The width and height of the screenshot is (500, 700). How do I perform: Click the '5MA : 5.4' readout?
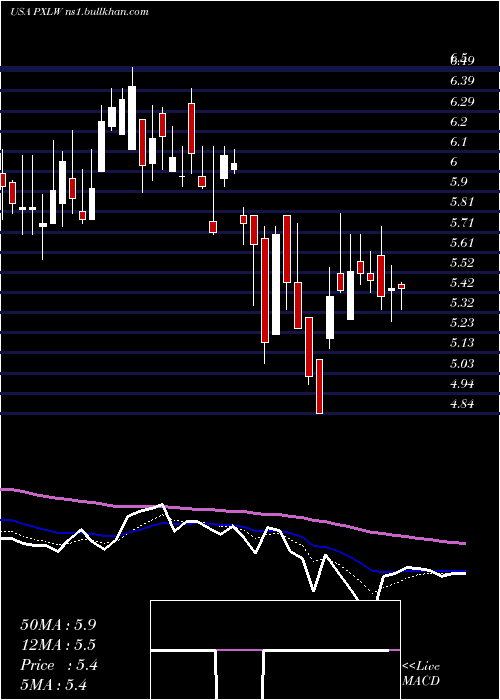click(53, 684)
